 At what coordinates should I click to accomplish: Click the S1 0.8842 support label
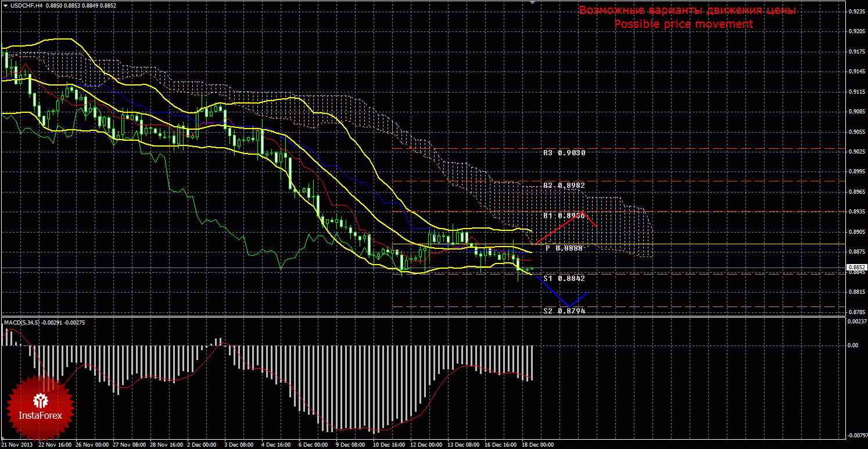click(x=564, y=279)
